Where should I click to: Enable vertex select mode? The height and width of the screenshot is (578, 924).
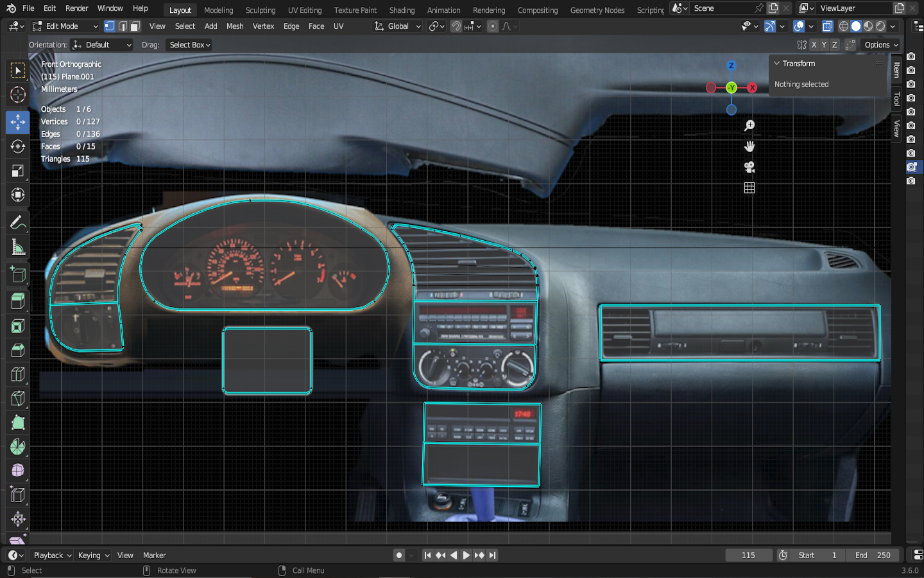point(110,26)
